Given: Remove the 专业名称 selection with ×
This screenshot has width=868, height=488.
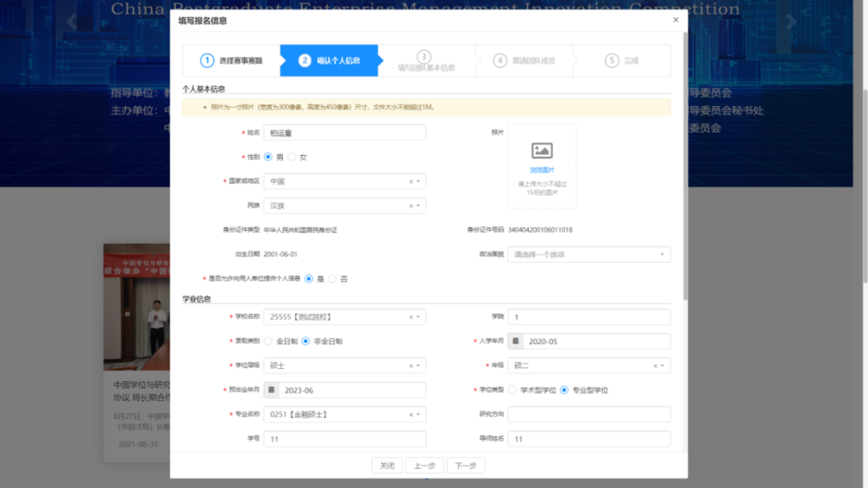Looking at the screenshot, I should [x=411, y=415].
